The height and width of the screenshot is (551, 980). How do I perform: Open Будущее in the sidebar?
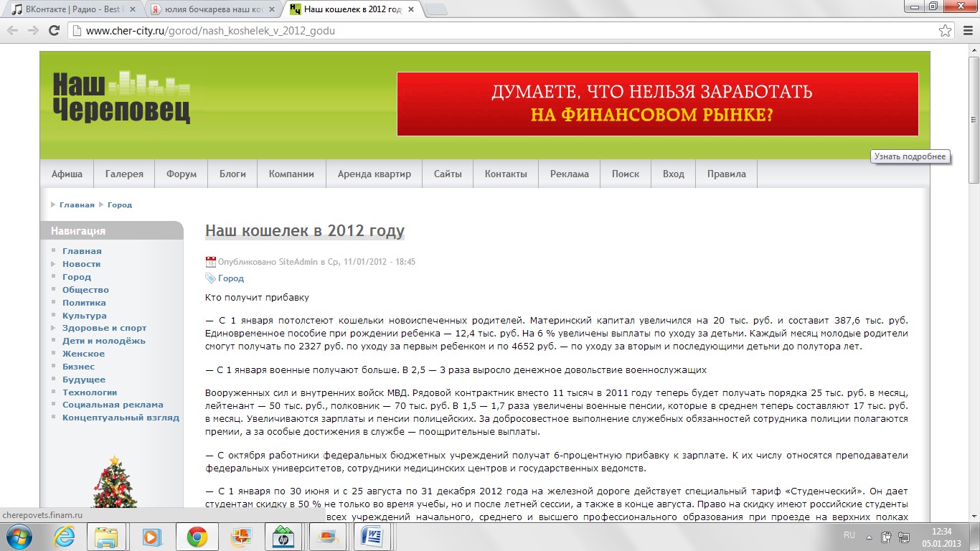(x=84, y=380)
